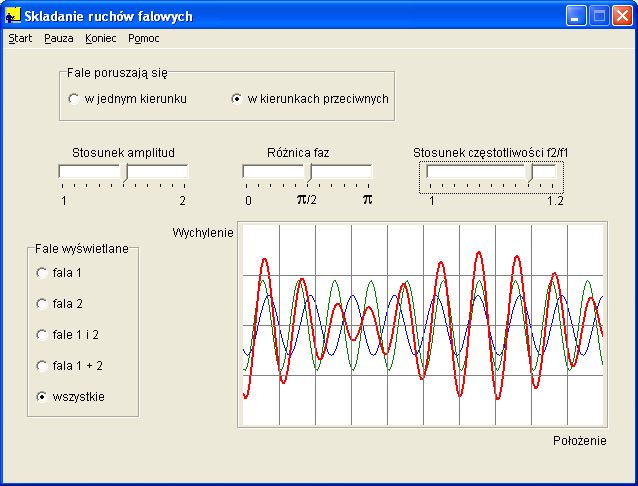Click the application icon in title bar

13,16
